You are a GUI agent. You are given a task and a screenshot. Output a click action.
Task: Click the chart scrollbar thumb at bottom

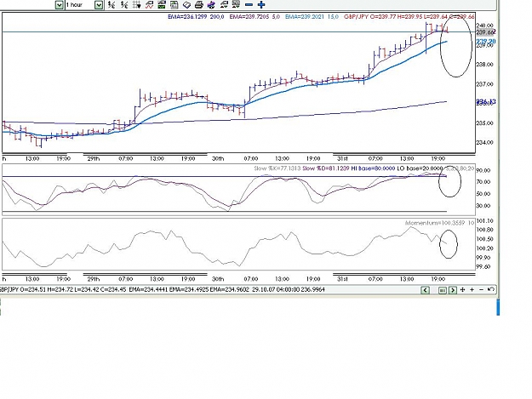coord(442,290)
